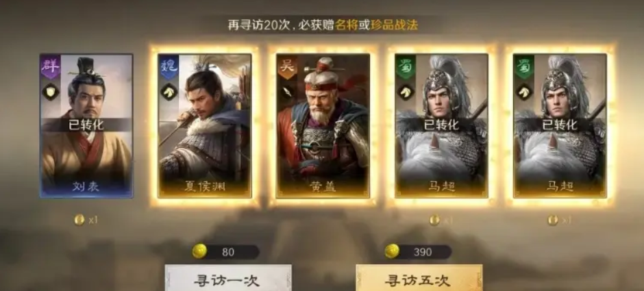Click the 80 gold cost display
Image resolution: width=644 pixels, height=291 pixels.
point(226,251)
